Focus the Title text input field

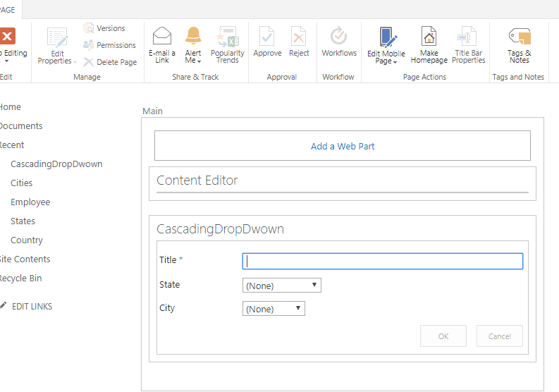[x=383, y=261]
